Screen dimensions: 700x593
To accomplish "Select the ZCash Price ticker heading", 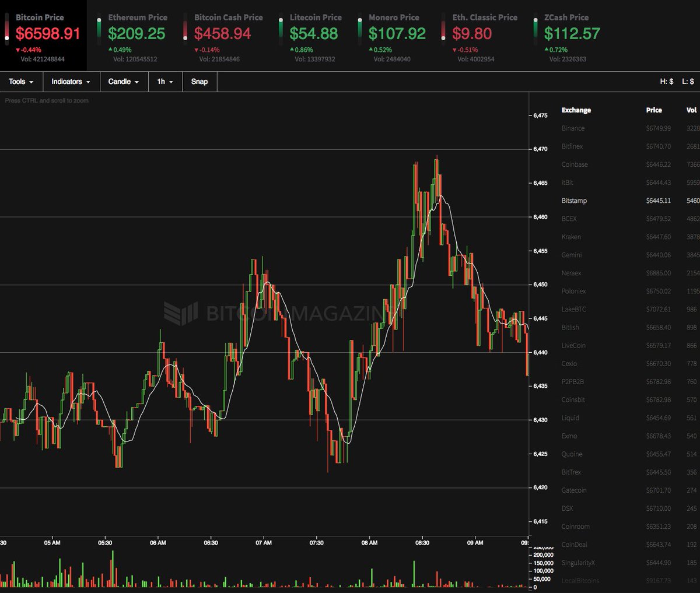I will pyautogui.click(x=566, y=17).
